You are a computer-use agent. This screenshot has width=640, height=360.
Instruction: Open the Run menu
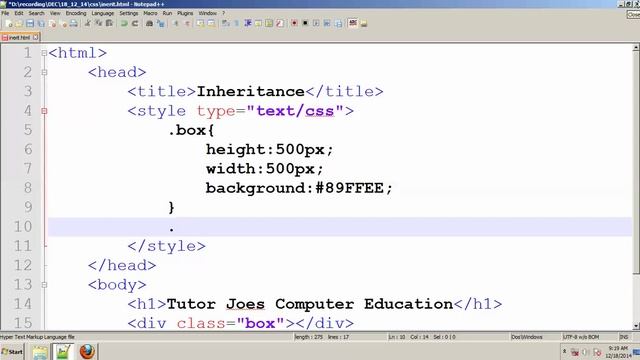(x=167, y=13)
